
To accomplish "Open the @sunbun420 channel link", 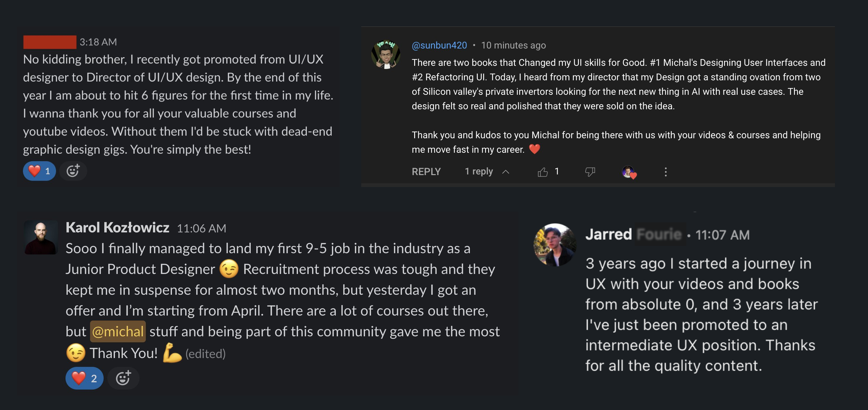I will point(439,45).
